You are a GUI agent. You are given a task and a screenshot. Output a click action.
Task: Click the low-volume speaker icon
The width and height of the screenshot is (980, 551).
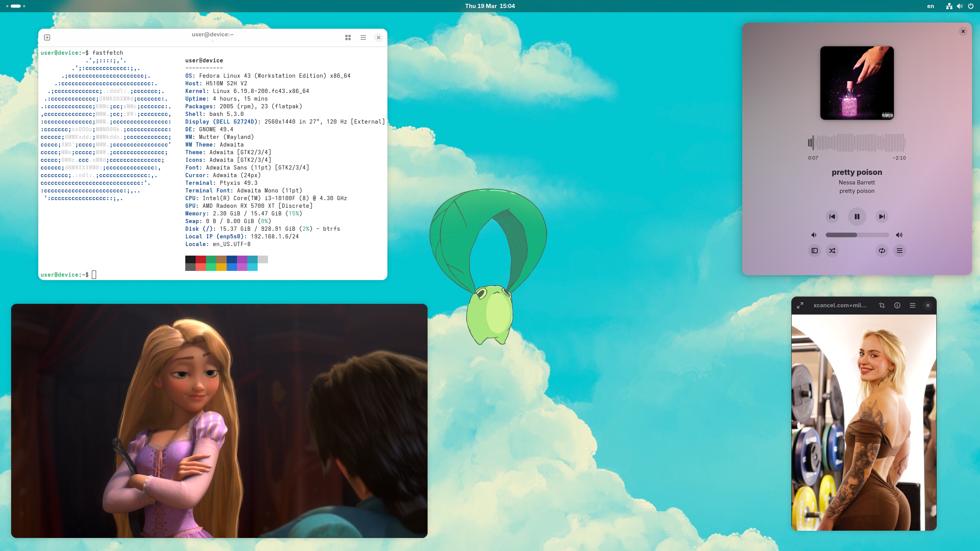[x=813, y=235]
